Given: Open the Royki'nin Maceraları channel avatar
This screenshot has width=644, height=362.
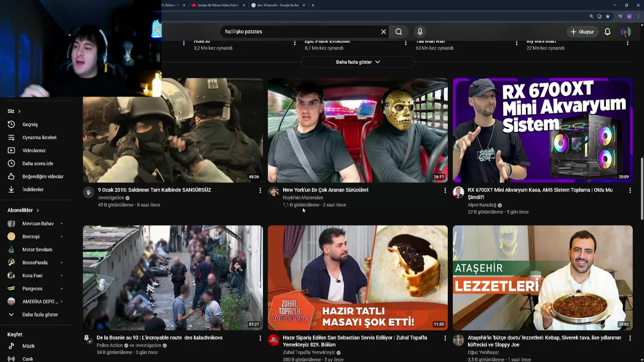Looking at the screenshot, I should pyautogui.click(x=273, y=192).
